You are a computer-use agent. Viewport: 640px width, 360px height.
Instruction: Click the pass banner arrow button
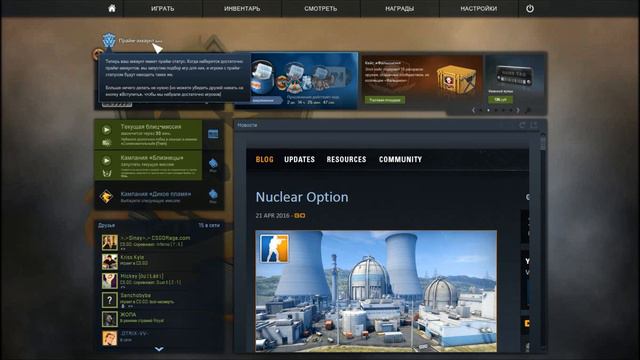click(266, 100)
